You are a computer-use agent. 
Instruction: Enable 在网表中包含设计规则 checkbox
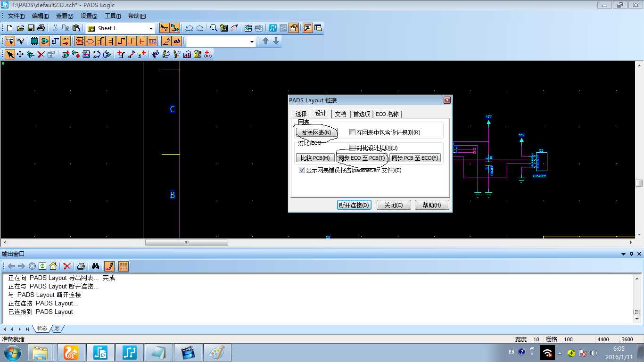pos(352,132)
